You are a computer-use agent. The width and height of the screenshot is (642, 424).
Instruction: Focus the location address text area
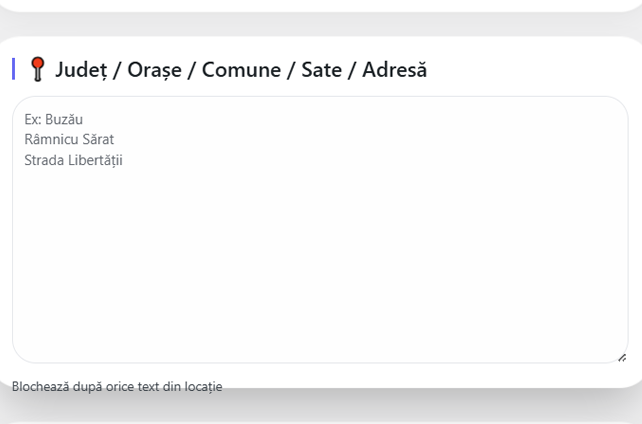coord(320,230)
